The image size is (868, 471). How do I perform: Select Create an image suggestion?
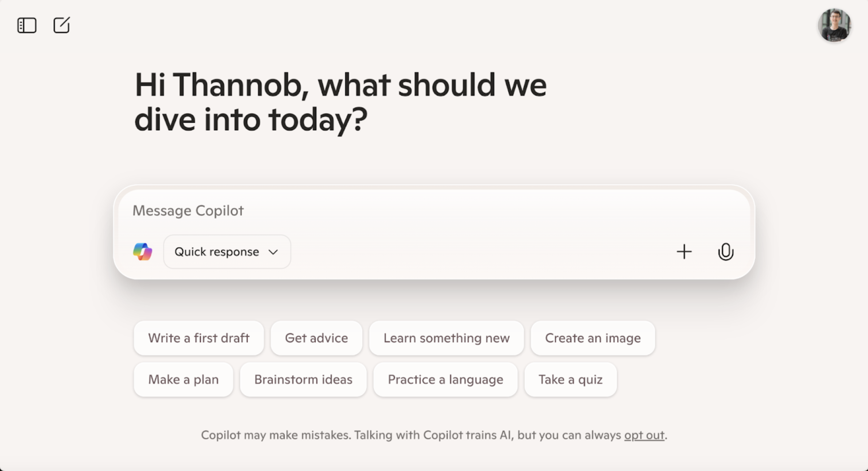(593, 338)
